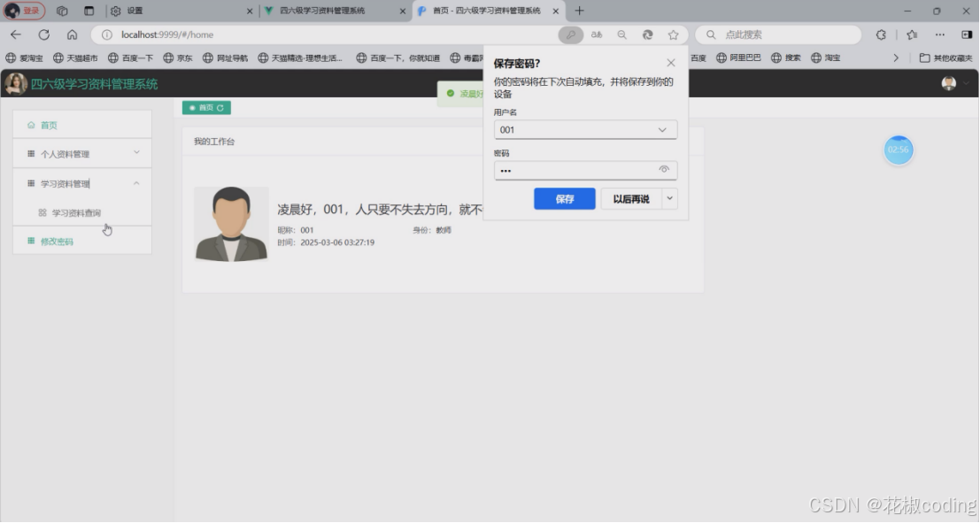Click the system logo avatar in header

point(15,83)
